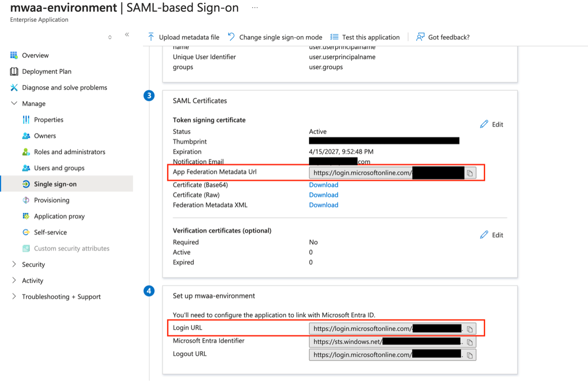The height and width of the screenshot is (382, 588).
Task: Click the expiration date 4/15/2027, 9:52:48 PM
Action: [341, 151]
